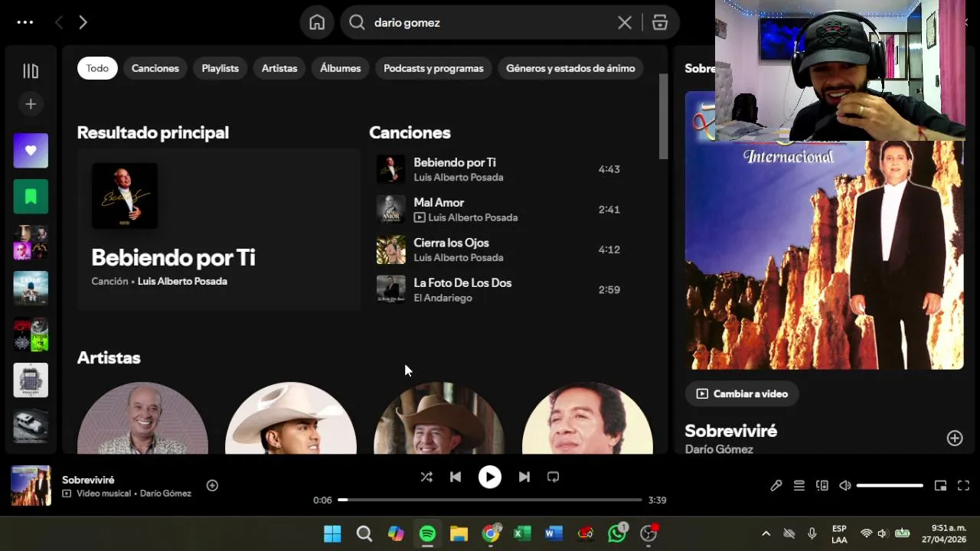Collapse Your Library sidebar icon
This screenshot has width=980, height=551.
pos(31,71)
